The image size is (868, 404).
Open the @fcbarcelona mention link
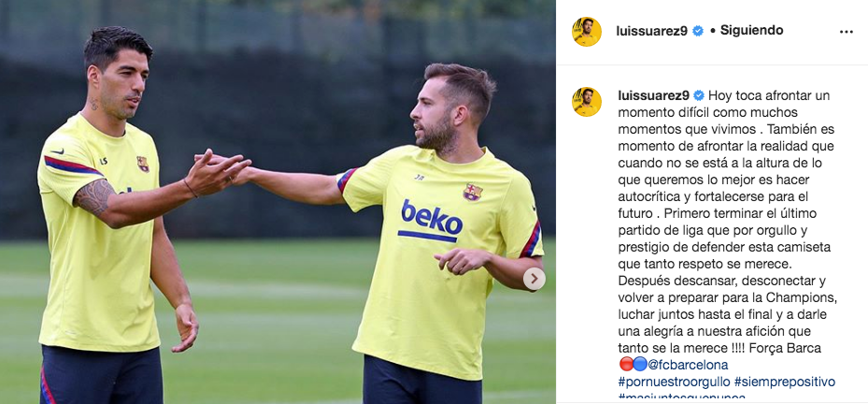pyautogui.click(x=688, y=365)
